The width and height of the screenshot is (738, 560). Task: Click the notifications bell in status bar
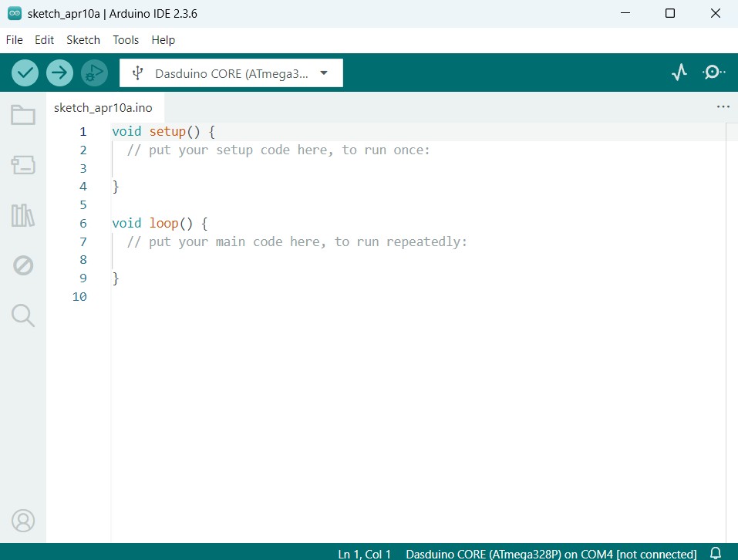tap(716, 553)
